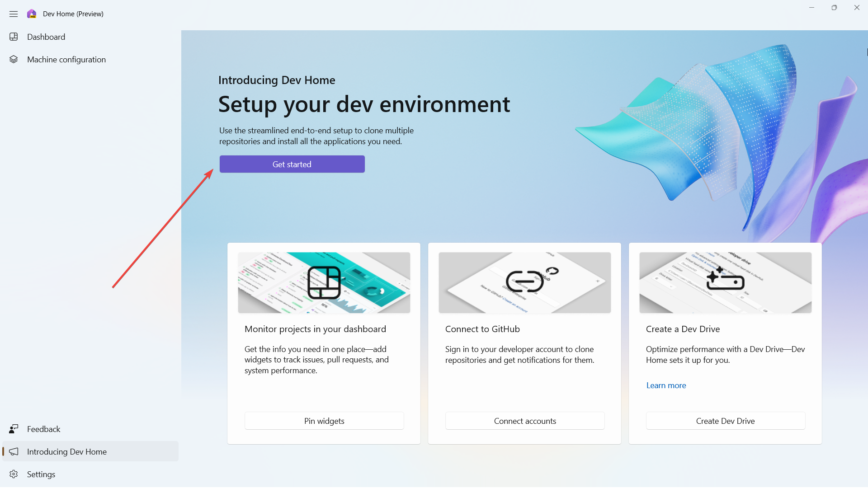Click the Machine configuration layers icon
The width and height of the screenshot is (868, 488).
click(14, 59)
